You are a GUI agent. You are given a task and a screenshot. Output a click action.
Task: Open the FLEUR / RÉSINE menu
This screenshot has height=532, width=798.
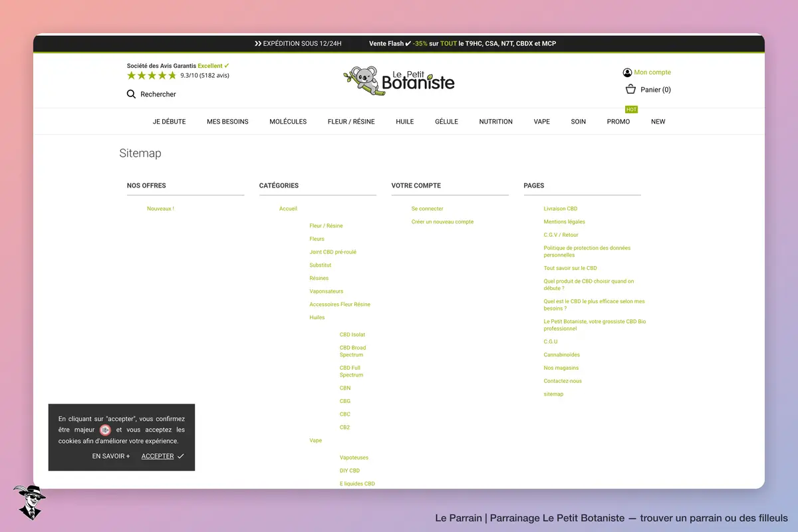pos(351,122)
